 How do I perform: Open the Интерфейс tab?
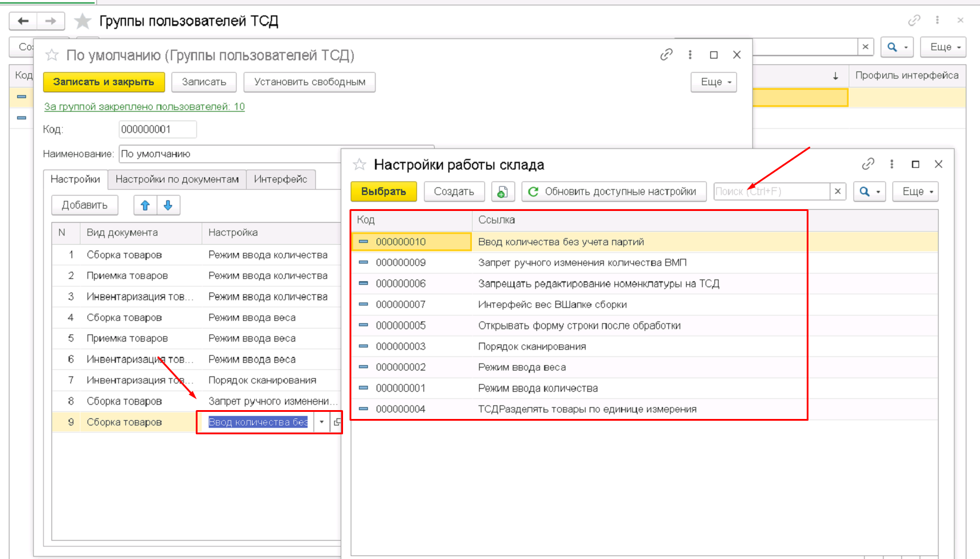coord(280,179)
